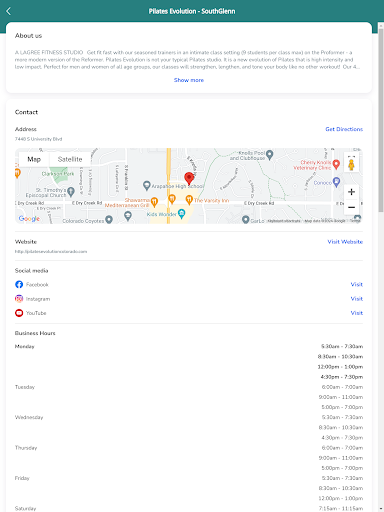Screen dimensions: 384x512
Task: Click the Contact section heading
Action: 26,112
